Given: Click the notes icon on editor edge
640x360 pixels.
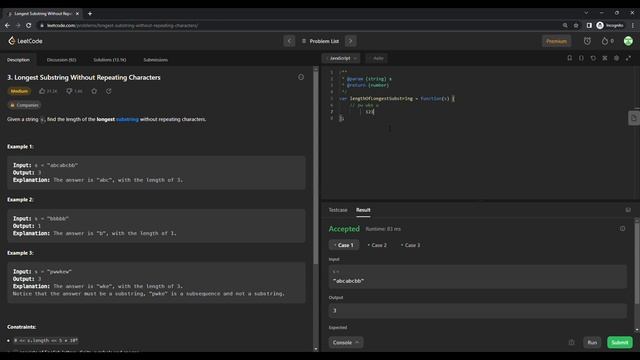Looking at the screenshot, I should 634,118.
